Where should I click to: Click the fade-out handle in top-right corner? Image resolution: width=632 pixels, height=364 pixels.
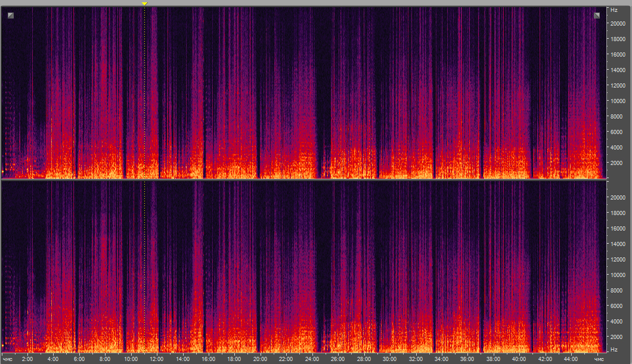[x=597, y=15]
